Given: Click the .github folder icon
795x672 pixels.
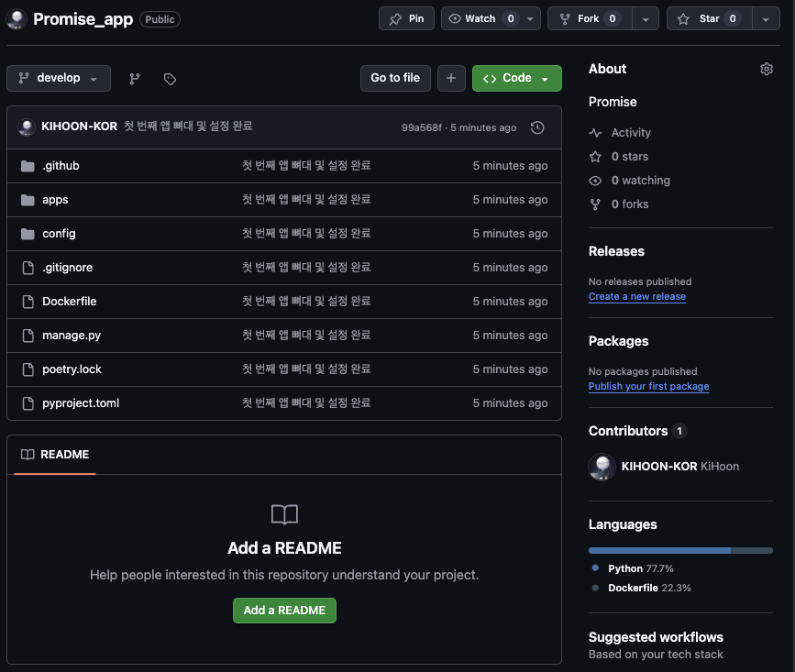Looking at the screenshot, I should point(28,166).
